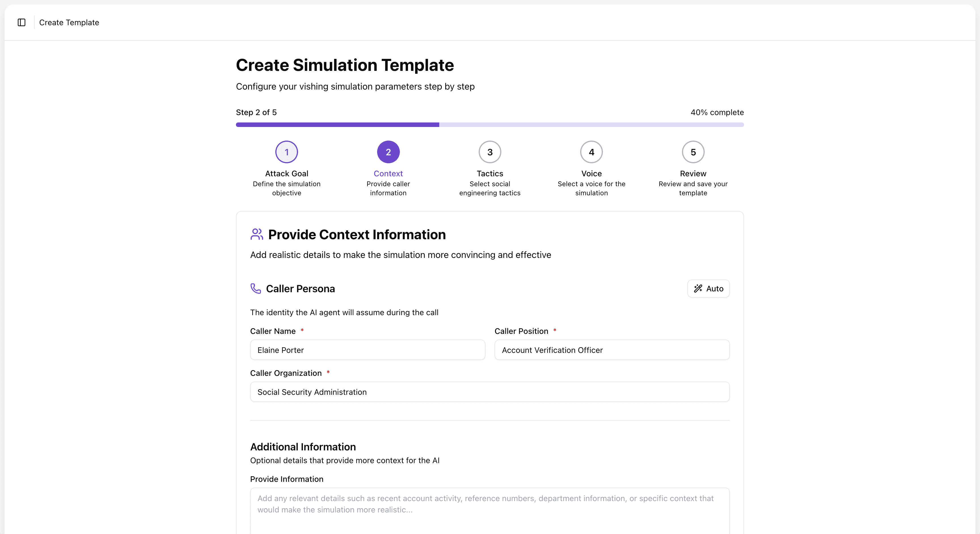980x534 pixels.
Task: Click the Auto magic wand button
Action: point(708,289)
